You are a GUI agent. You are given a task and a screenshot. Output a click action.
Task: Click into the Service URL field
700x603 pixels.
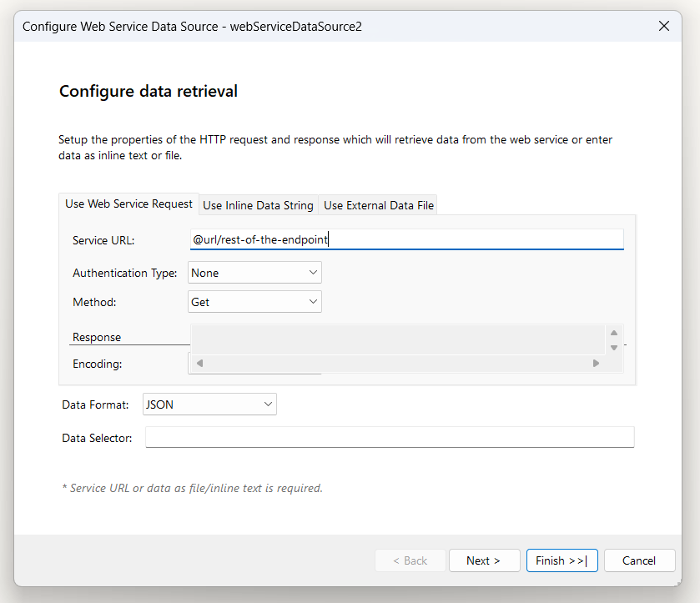pos(406,239)
